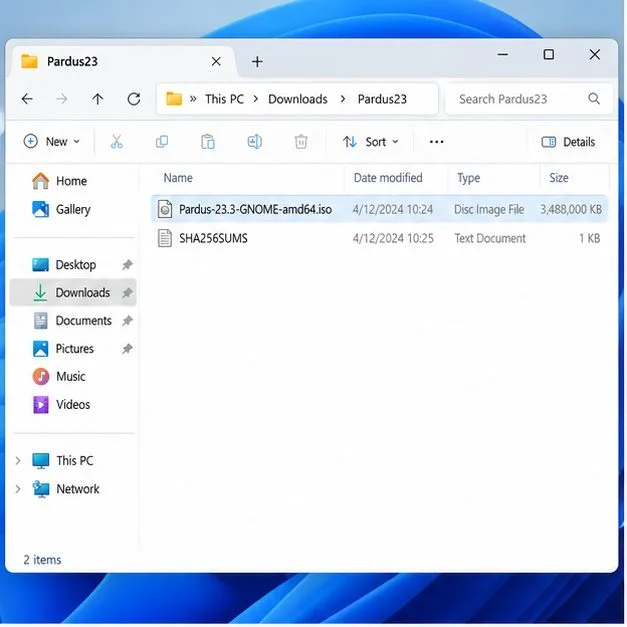Expand the Network tree node
Viewport: 627px width, 627px height.
tap(18, 489)
